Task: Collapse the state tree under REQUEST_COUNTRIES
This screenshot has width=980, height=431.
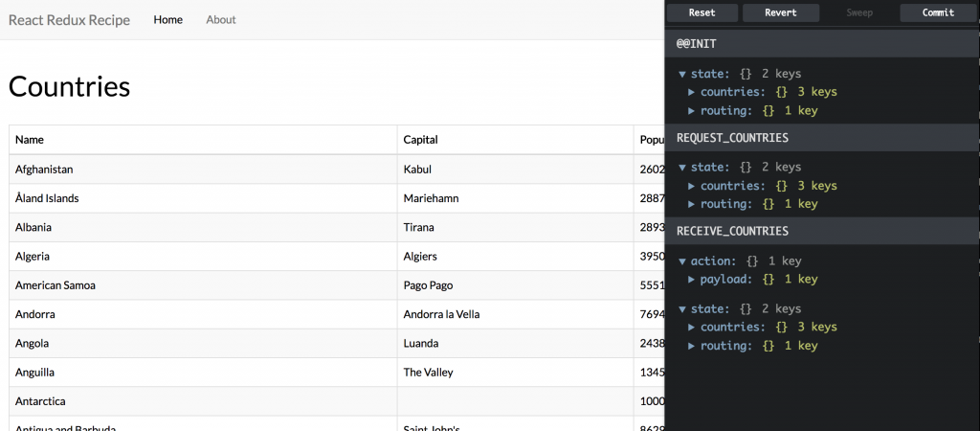Action: pos(682,168)
